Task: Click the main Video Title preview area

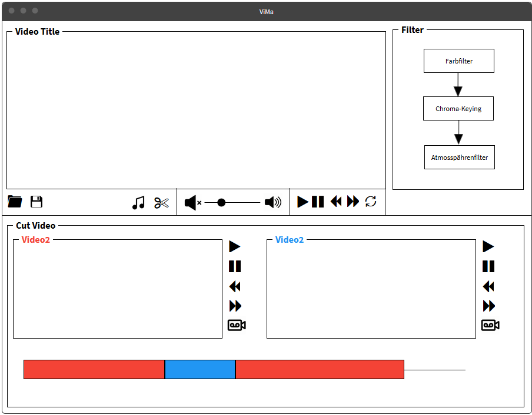Action: tap(196, 111)
